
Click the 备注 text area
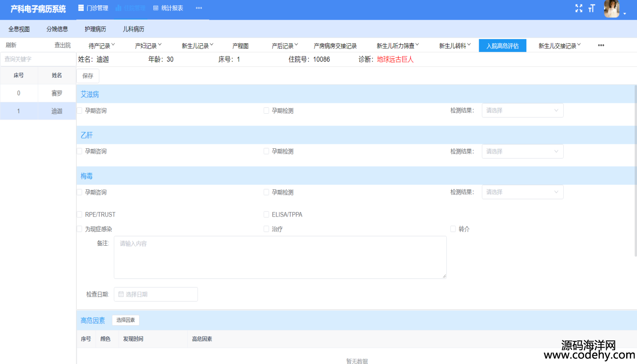click(x=280, y=257)
